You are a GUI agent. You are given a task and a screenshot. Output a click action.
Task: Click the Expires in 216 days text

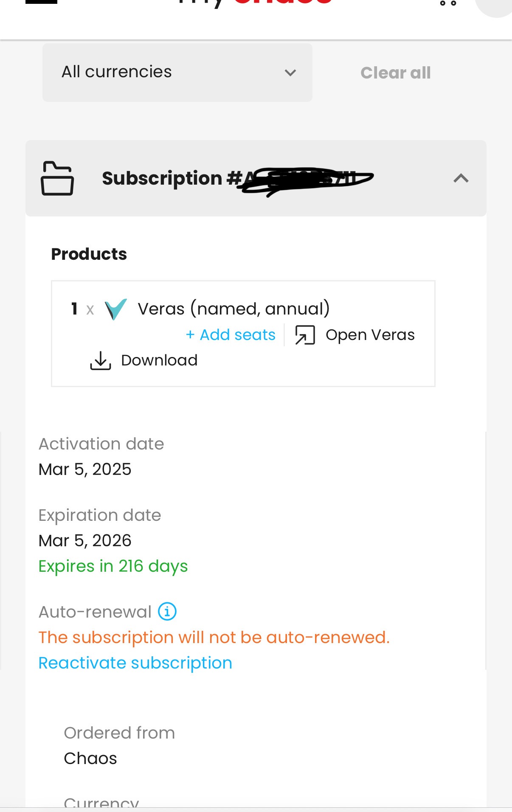click(113, 567)
